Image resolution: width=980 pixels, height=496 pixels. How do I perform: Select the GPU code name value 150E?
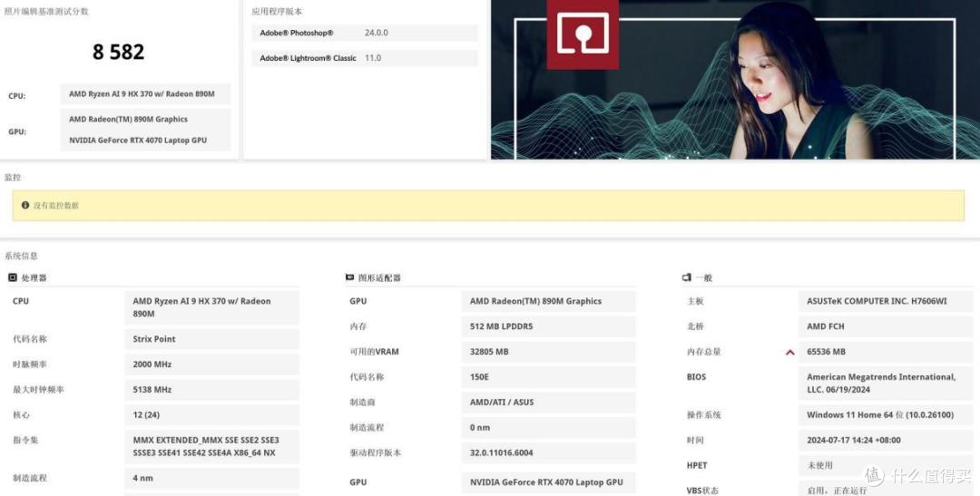pyautogui.click(x=479, y=376)
